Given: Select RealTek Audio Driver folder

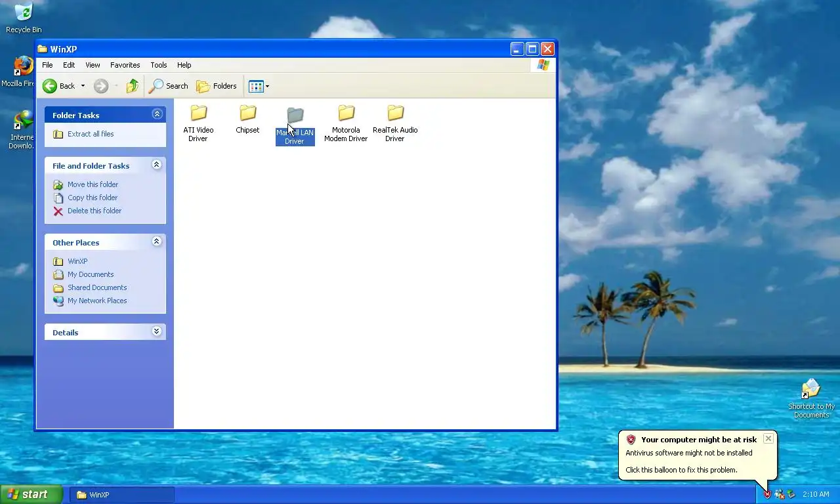Looking at the screenshot, I should pyautogui.click(x=395, y=123).
